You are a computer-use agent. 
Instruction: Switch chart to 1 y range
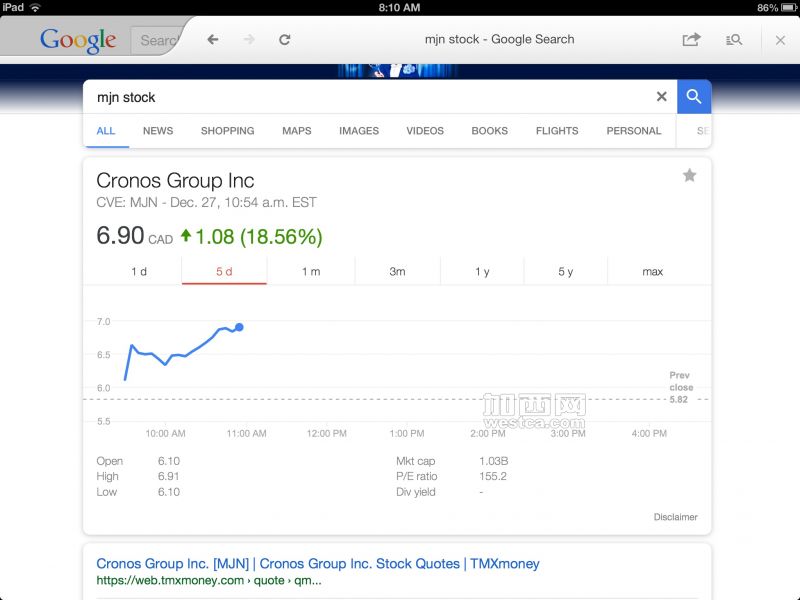482,272
